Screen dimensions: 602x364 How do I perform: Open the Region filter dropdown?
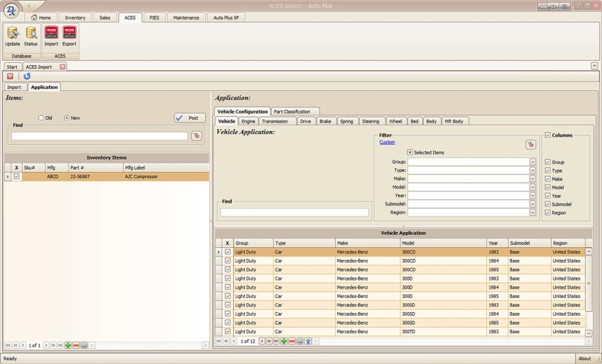coord(533,213)
